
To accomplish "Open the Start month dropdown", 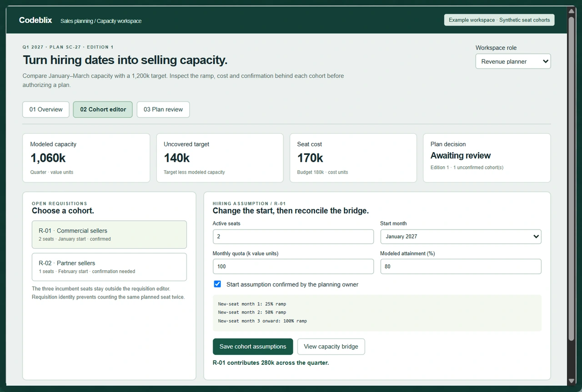I will coord(461,236).
